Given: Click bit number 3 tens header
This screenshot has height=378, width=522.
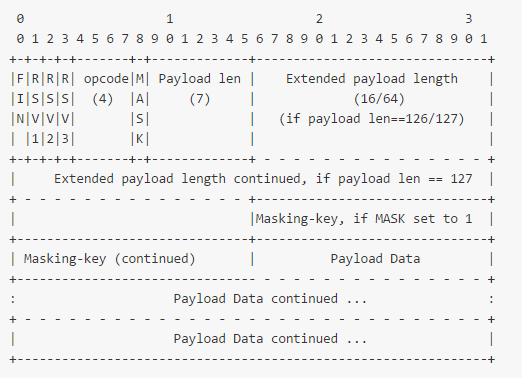Looking at the screenshot, I should (x=469, y=19).
